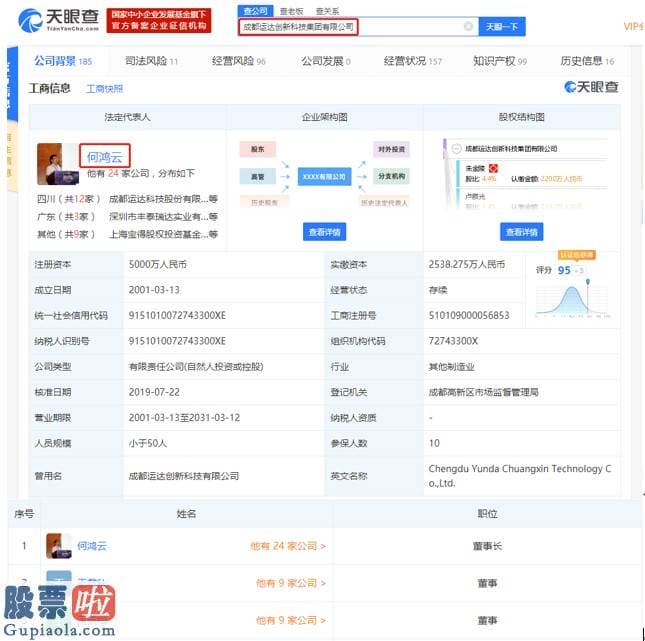Click the Tianyancha logo at top left
Image resolution: width=645 pixels, height=641 pixels.
click(58, 20)
